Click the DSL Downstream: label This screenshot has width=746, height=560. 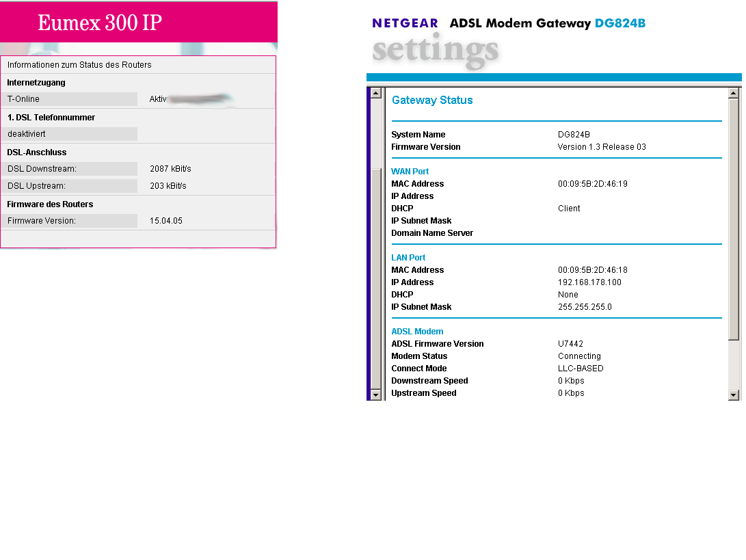pos(42,168)
